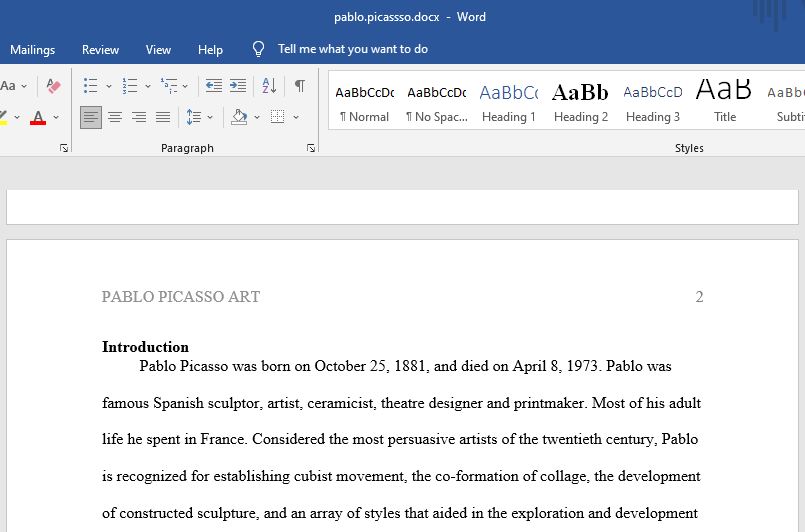The width and height of the screenshot is (805, 532).
Task: Expand the Multilevel List dropdown arrow
Action: 185,86
